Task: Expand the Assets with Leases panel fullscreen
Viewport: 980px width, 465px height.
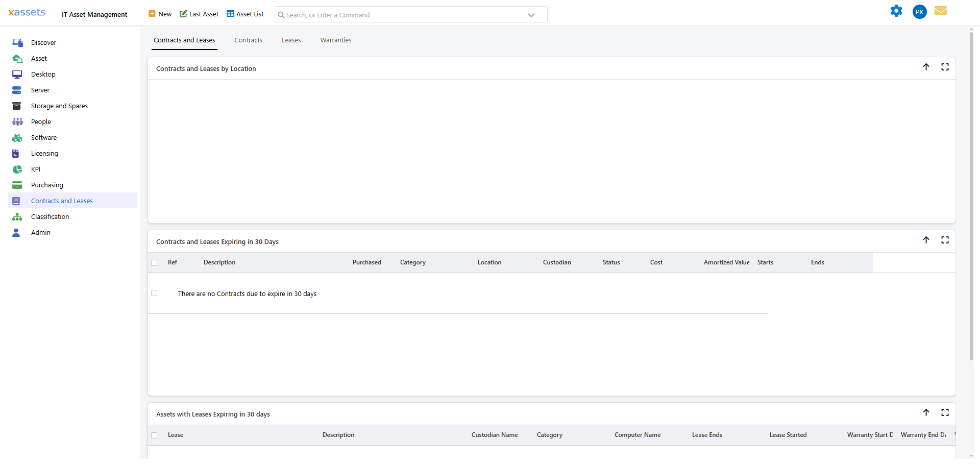Action: click(x=945, y=412)
